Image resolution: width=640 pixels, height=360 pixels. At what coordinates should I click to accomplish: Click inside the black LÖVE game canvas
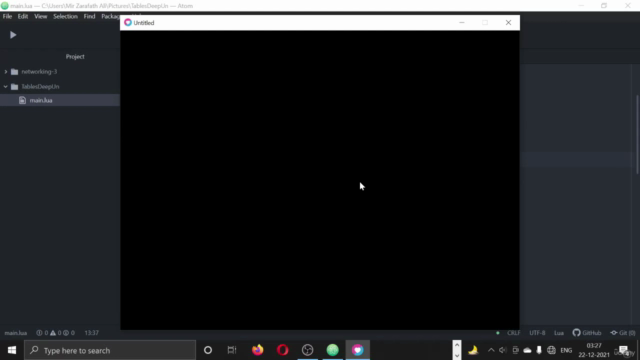(x=320, y=180)
